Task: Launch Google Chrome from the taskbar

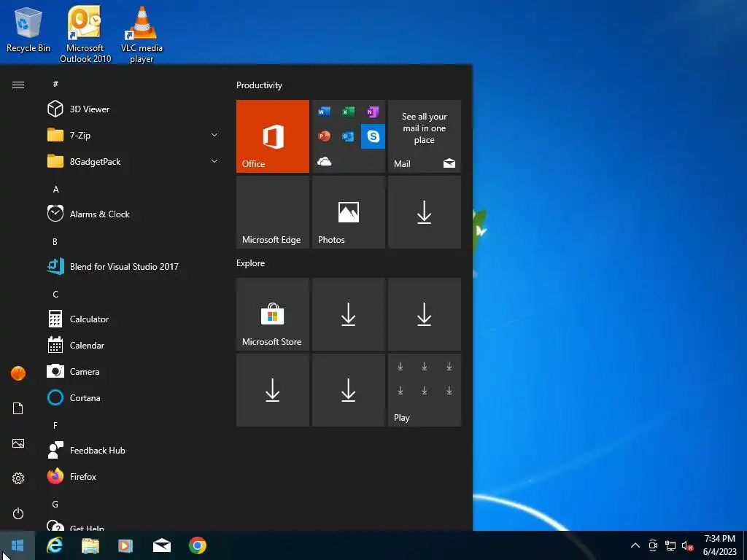Action: (197, 545)
